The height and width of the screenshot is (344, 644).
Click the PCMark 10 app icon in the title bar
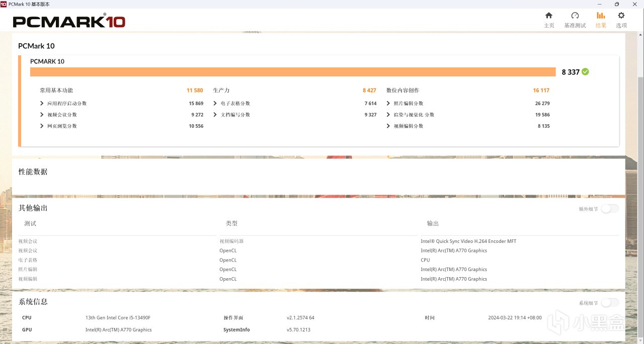4,4
